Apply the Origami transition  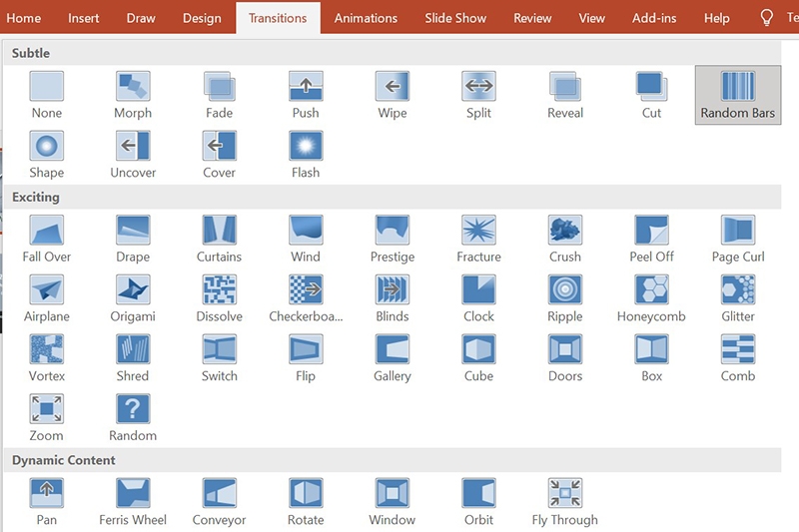click(x=133, y=298)
